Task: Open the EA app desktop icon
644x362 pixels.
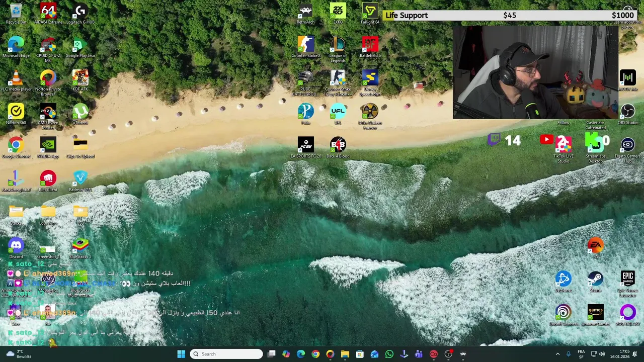Action: (595, 248)
